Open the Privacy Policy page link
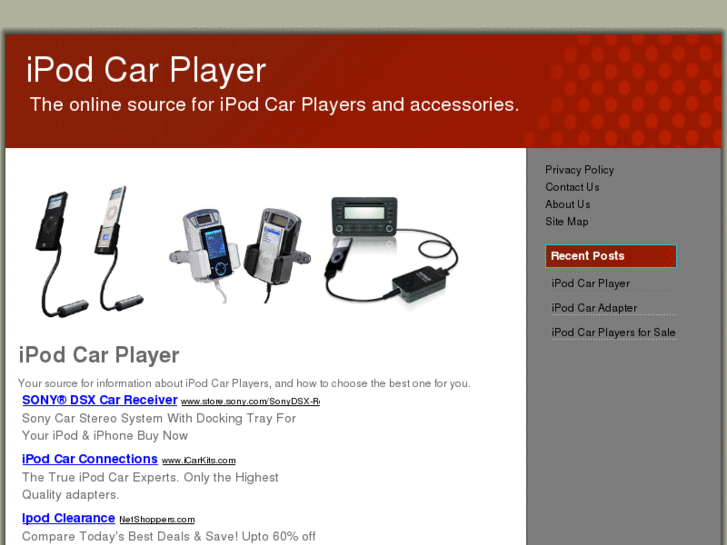Viewport: 727px width, 545px height. pyautogui.click(x=579, y=170)
